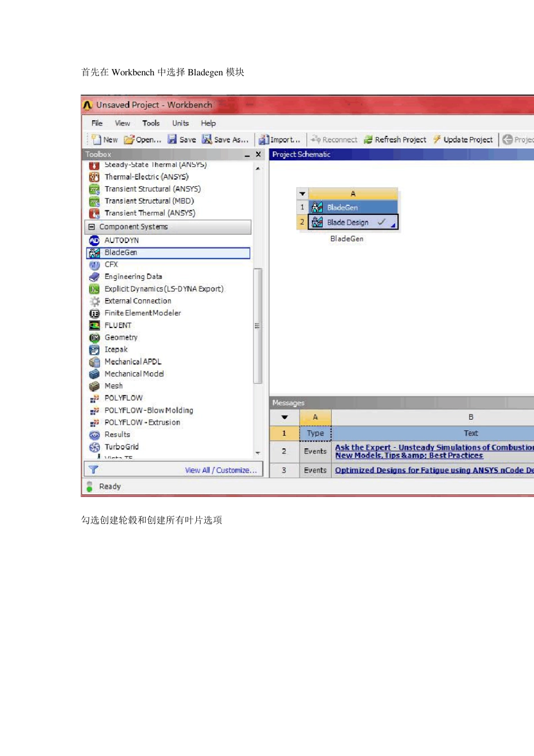
Task: Select the External Connection gear icon
Action: coord(94,301)
